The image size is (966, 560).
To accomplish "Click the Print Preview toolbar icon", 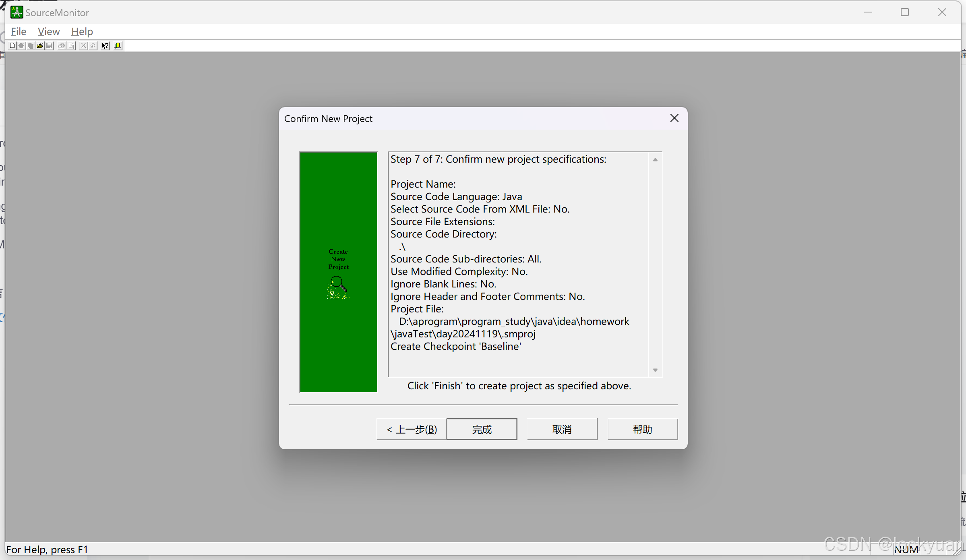I will pyautogui.click(x=71, y=45).
